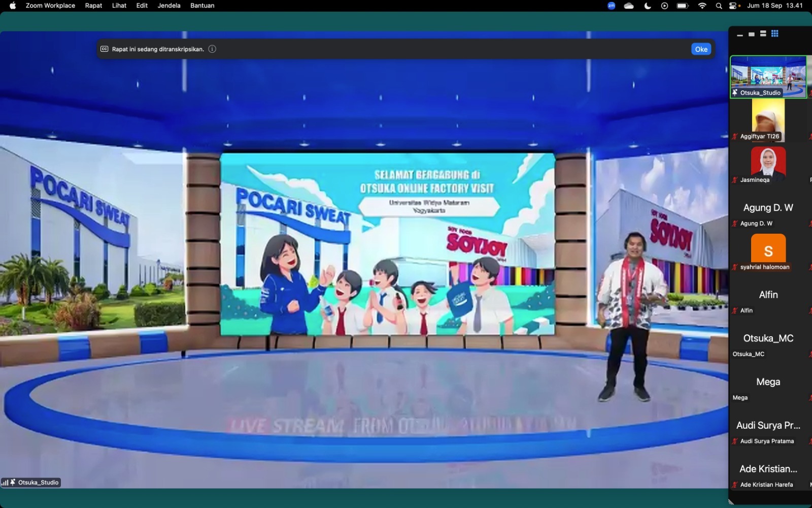Open the Apple menu
Viewport: 812px width, 508px height.
13,6
